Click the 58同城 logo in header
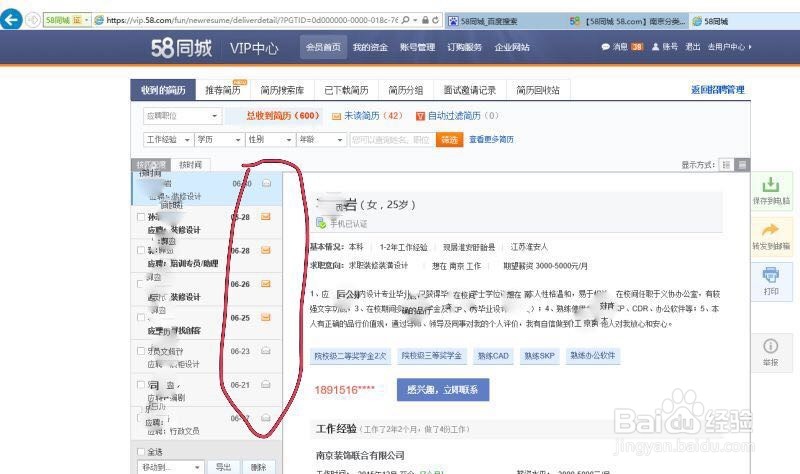The height and width of the screenshot is (474, 800). 181,47
